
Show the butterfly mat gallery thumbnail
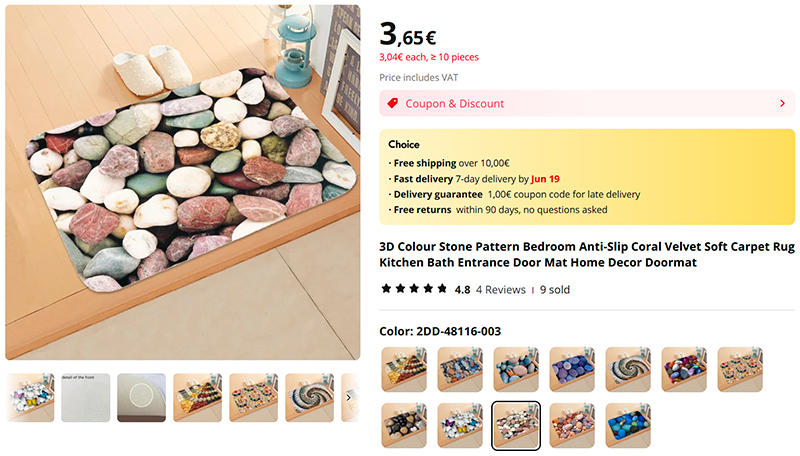coord(30,398)
